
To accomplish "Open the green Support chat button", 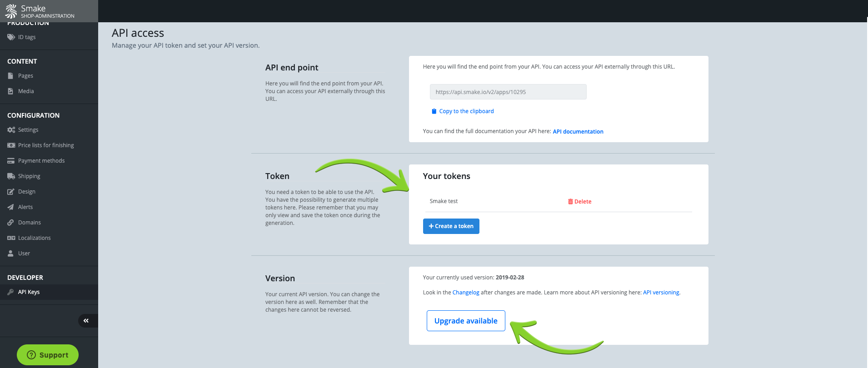I will point(48,355).
